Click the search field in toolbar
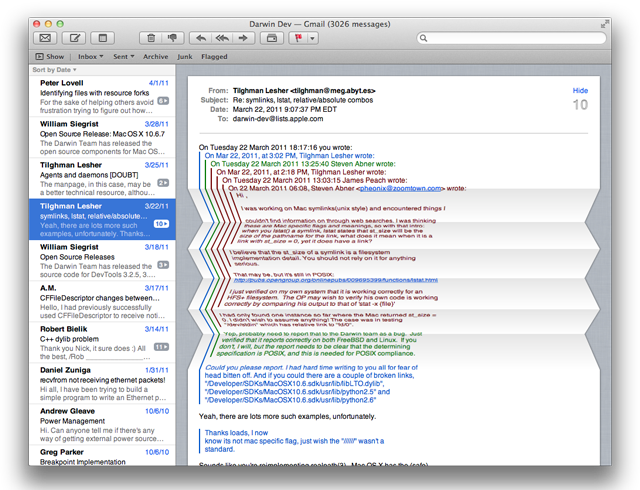640x490 pixels. (x=511, y=38)
